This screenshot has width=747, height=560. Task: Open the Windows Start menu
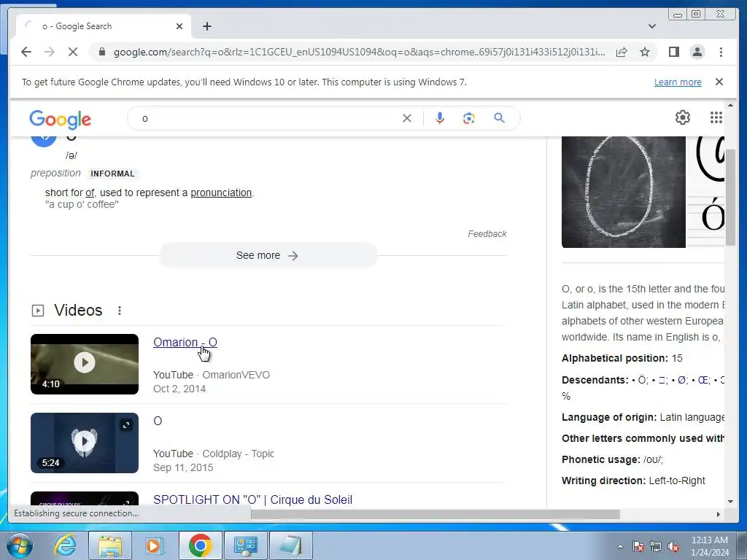point(20,545)
